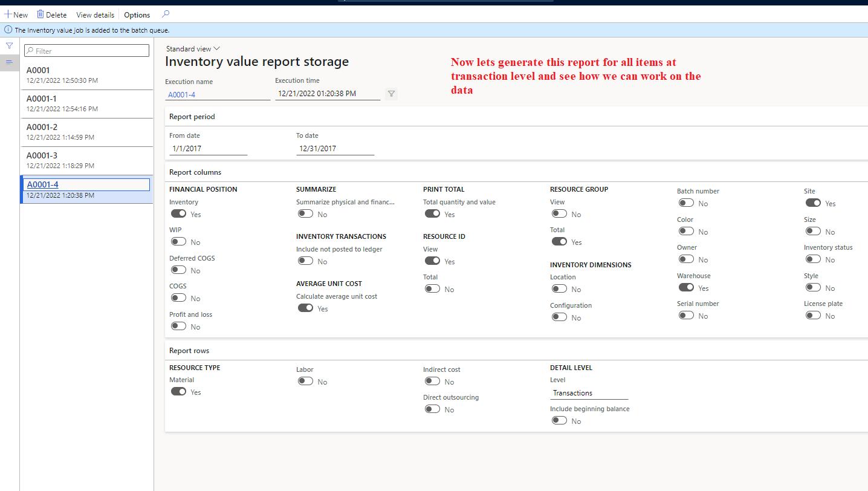The height and width of the screenshot is (491, 868).
Task: Enable Summarize physical and financial toggle
Action: [x=305, y=213]
